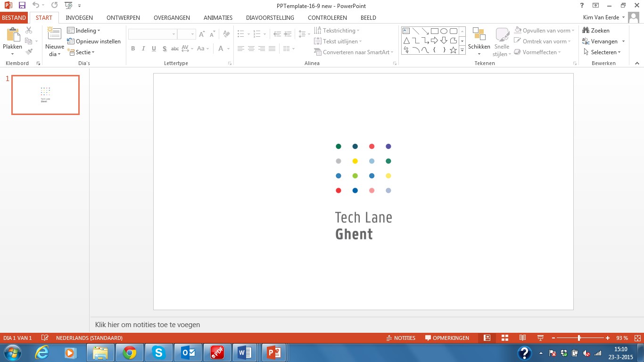
Task: Click the Undo arrow icon
Action: pyautogui.click(x=36, y=6)
